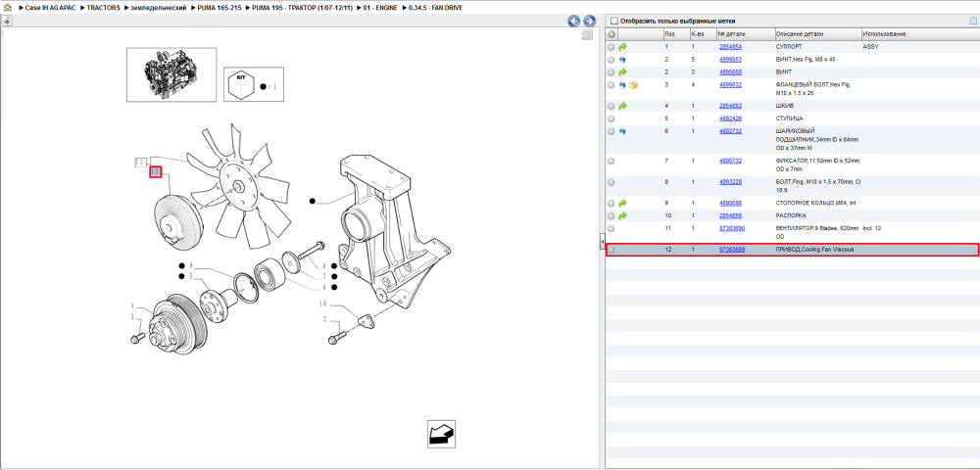Add ФИКСАТОР part with its plus icon

[612, 161]
